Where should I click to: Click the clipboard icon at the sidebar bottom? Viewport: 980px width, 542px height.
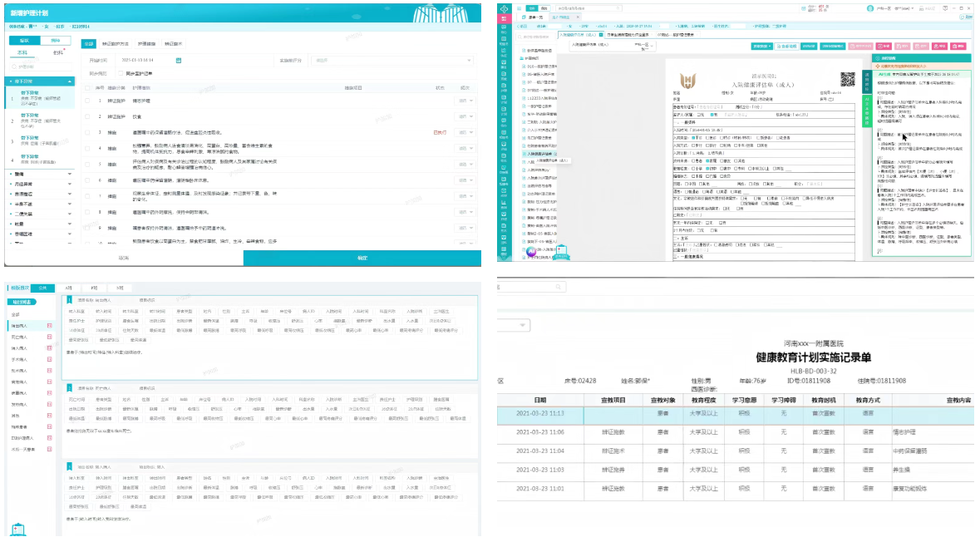pos(18,530)
